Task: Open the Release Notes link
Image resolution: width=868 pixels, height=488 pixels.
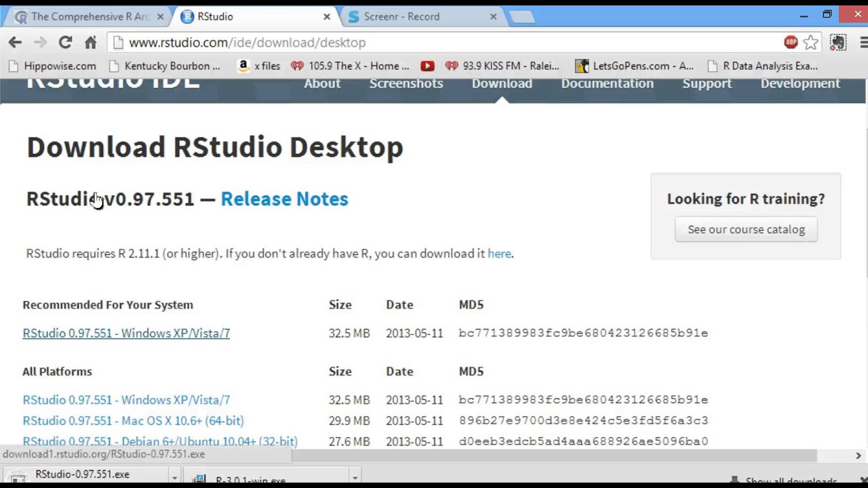Action: point(284,199)
